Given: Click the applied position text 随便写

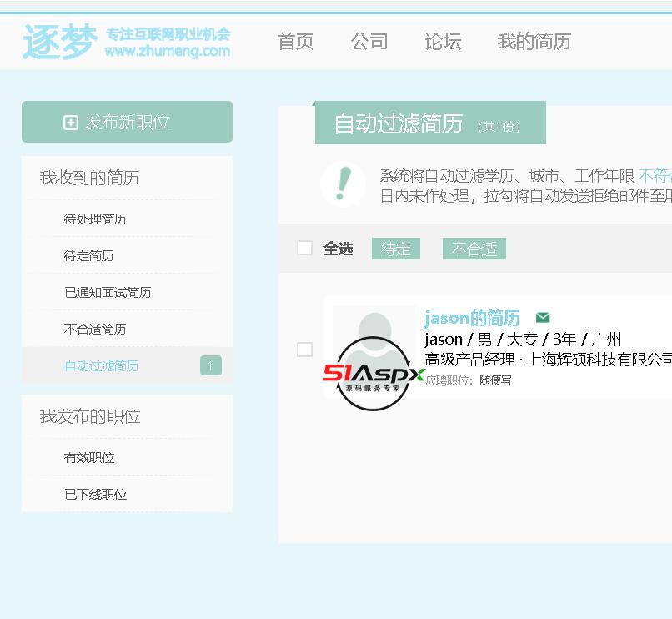Looking at the screenshot, I should pyautogui.click(x=495, y=380).
